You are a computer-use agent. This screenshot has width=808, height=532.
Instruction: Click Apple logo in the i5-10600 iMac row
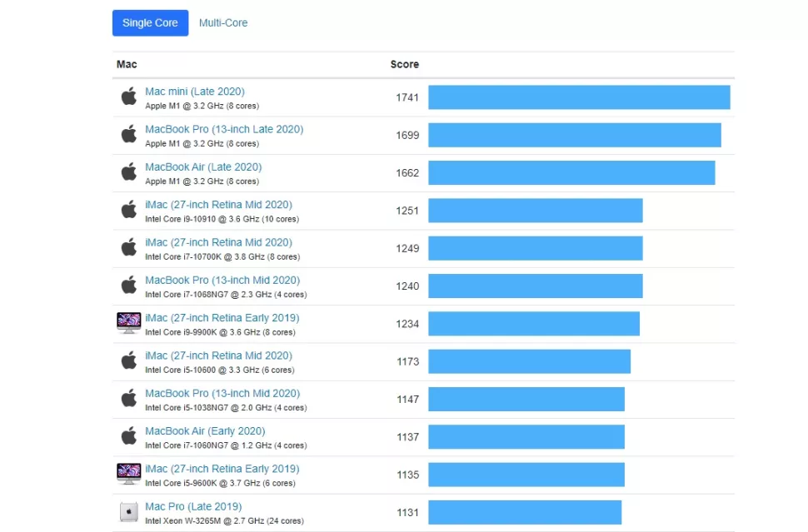129,360
